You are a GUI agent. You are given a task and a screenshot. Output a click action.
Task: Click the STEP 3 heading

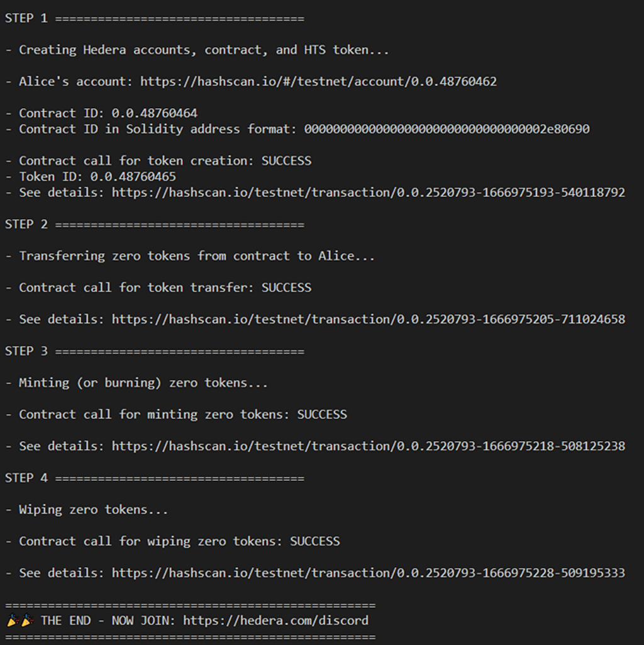[x=26, y=351]
